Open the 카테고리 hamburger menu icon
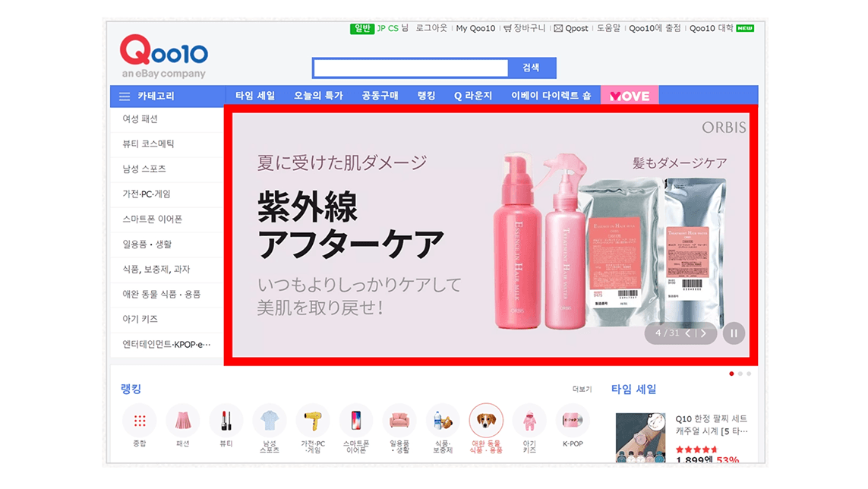This screenshot has width=868, height=489. (x=125, y=96)
